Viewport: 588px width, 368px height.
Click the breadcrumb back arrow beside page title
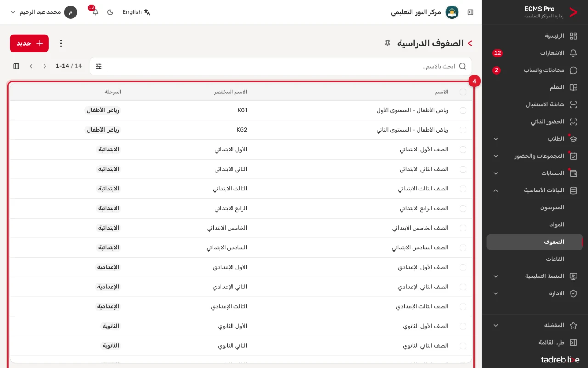tap(470, 43)
